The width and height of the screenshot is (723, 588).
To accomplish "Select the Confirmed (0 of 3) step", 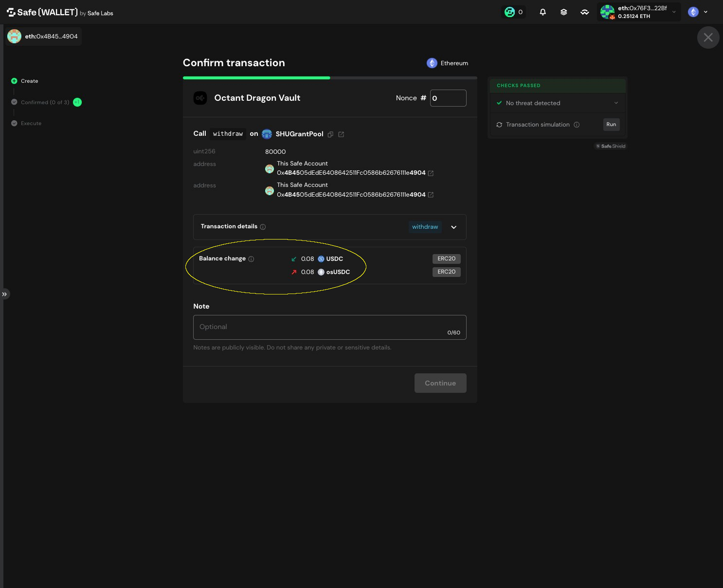I will (x=45, y=103).
